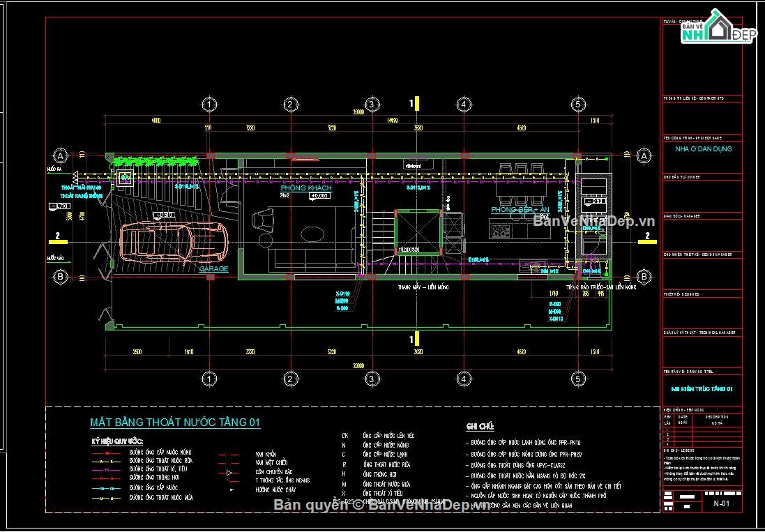Viewport: 765px width, 532px height.
Task: Click the BanVeNhaDep.vn watermark link
Action: pyautogui.click(x=593, y=222)
